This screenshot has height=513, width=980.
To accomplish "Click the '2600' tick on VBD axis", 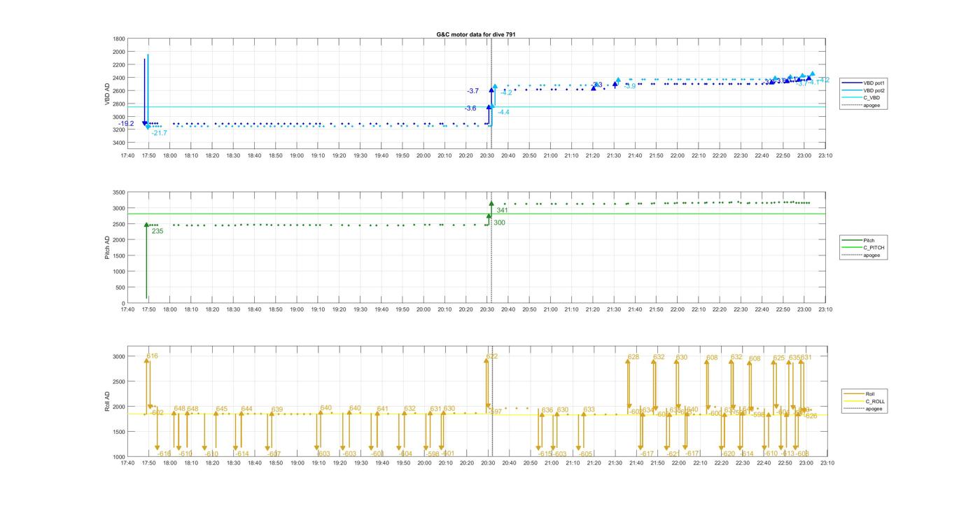I will (x=120, y=91).
